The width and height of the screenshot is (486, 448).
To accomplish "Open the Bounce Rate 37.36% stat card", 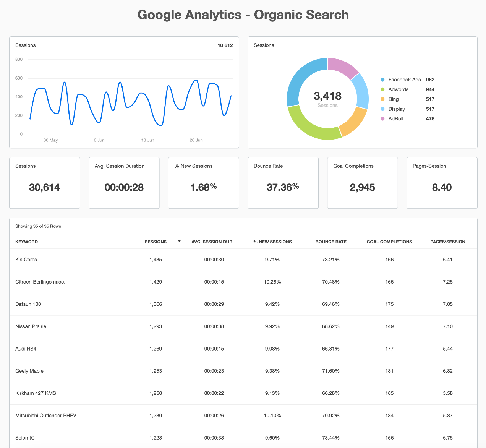I will point(283,183).
